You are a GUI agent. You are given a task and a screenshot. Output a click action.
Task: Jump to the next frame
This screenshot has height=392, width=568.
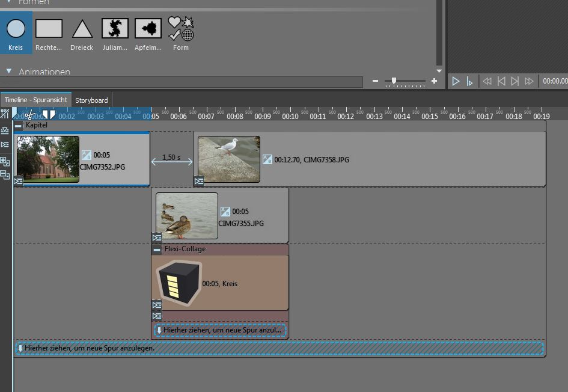[515, 81]
